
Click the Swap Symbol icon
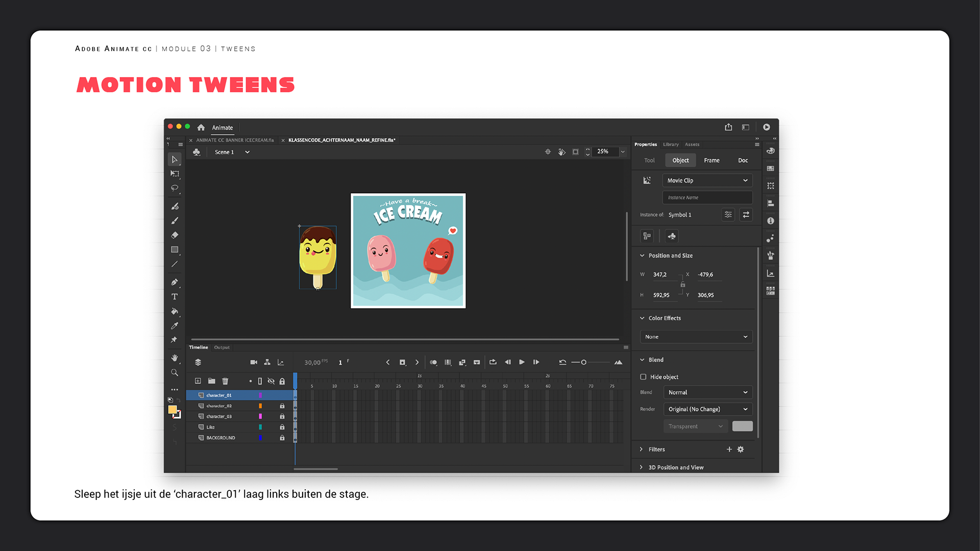[746, 215]
